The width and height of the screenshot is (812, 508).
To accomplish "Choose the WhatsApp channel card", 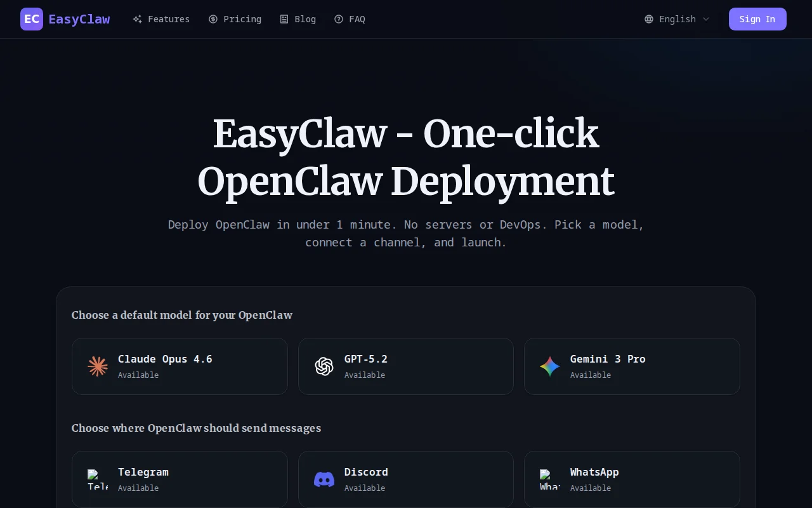I will coord(632,479).
